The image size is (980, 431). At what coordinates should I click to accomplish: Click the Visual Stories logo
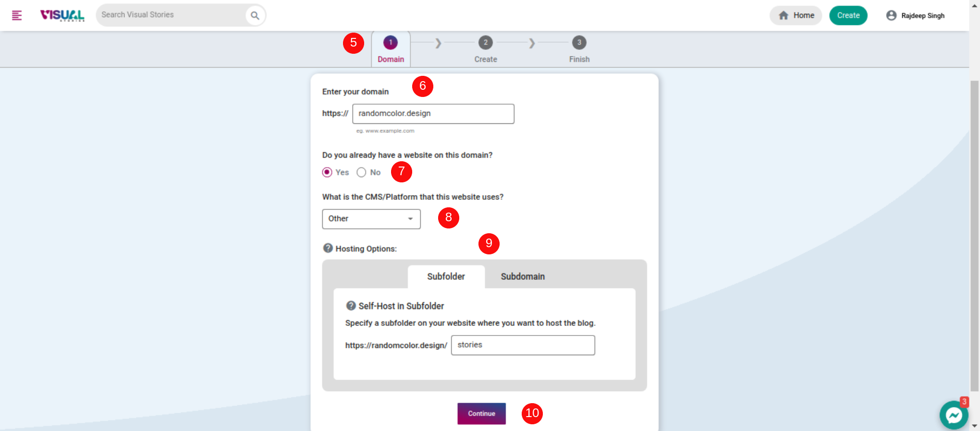tap(62, 15)
